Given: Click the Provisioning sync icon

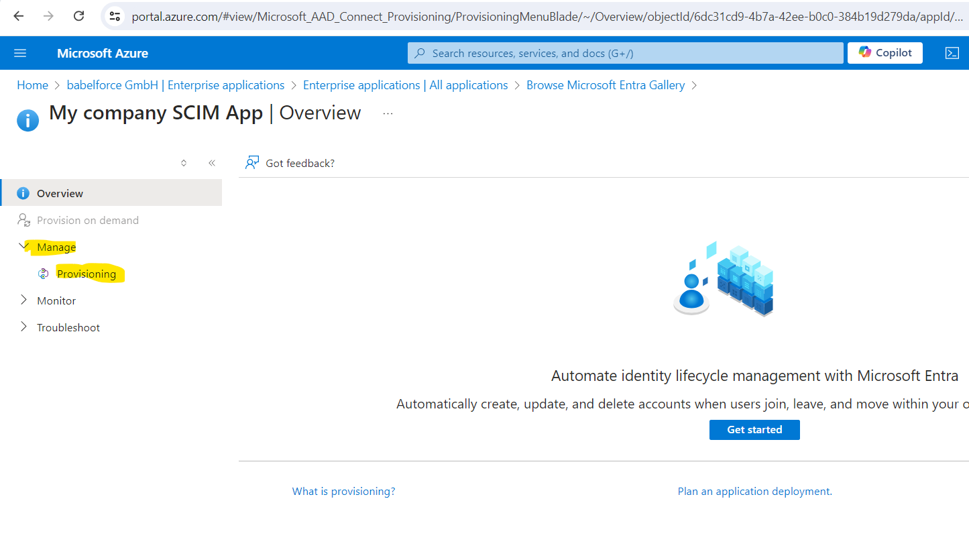Looking at the screenshot, I should pyautogui.click(x=44, y=274).
